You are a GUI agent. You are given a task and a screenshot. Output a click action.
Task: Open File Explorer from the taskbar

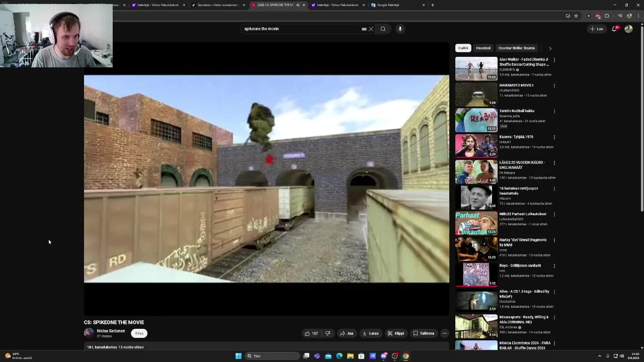point(350,356)
